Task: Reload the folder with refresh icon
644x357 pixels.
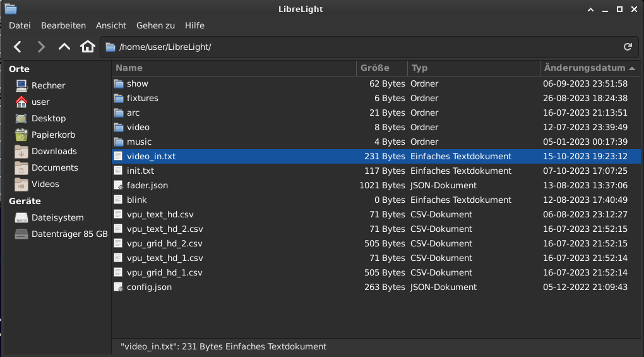Action: click(628, 47)
